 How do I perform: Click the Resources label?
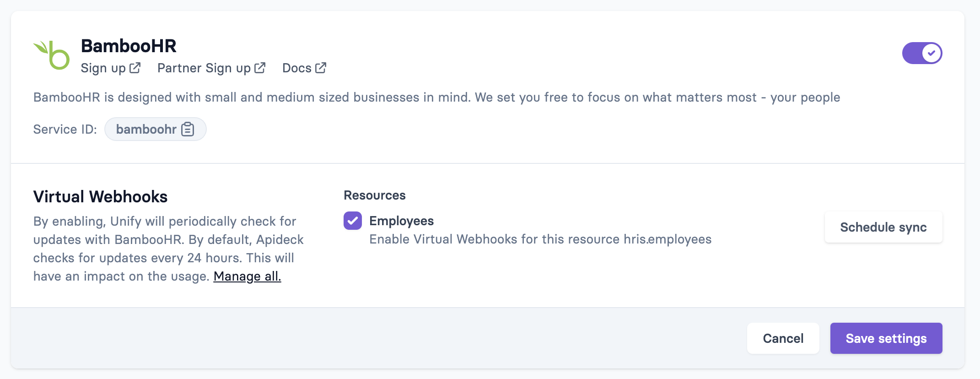375,195
